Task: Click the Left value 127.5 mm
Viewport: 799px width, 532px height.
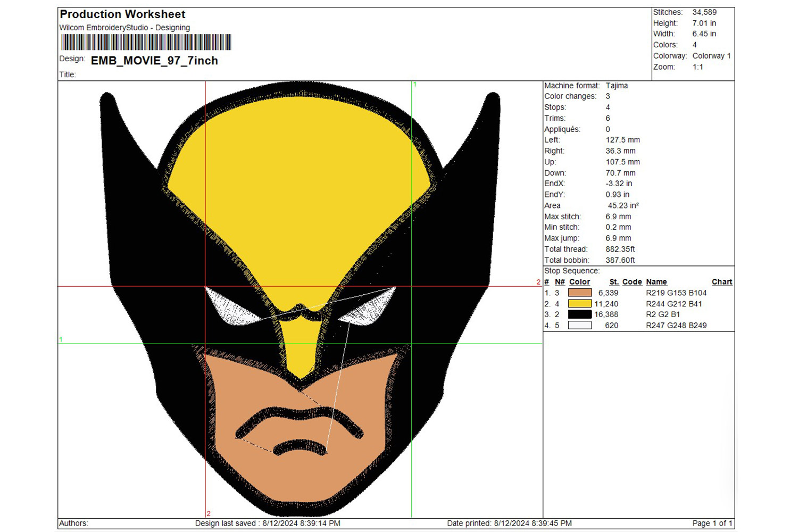Action: tap(623, 140)
